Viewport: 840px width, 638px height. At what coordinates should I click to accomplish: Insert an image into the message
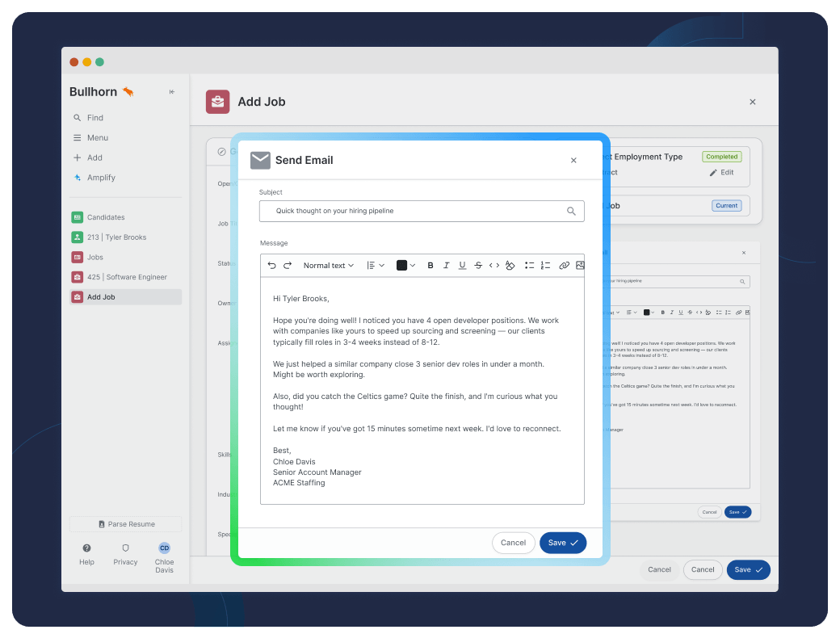(x=580, y=265)
